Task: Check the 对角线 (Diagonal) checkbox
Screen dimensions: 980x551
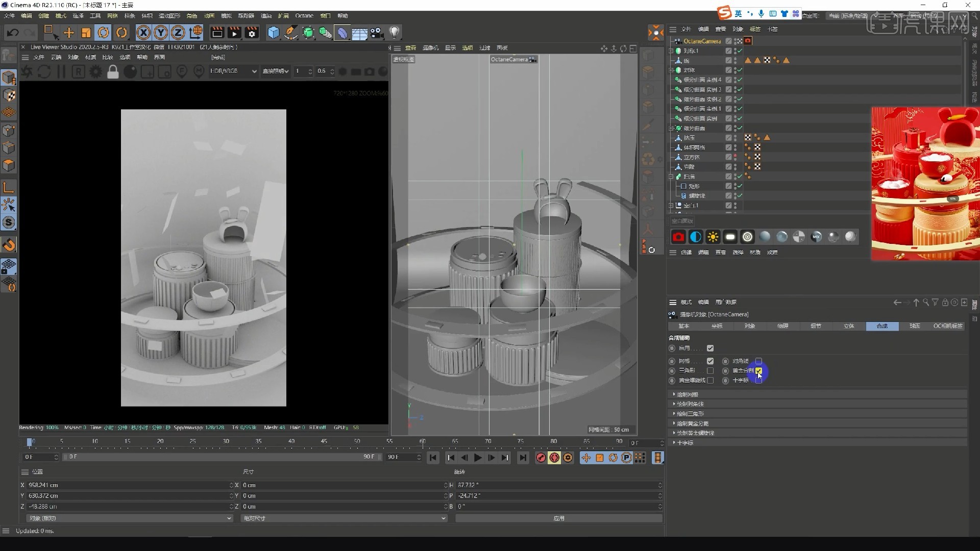Action: coord(758,361)
